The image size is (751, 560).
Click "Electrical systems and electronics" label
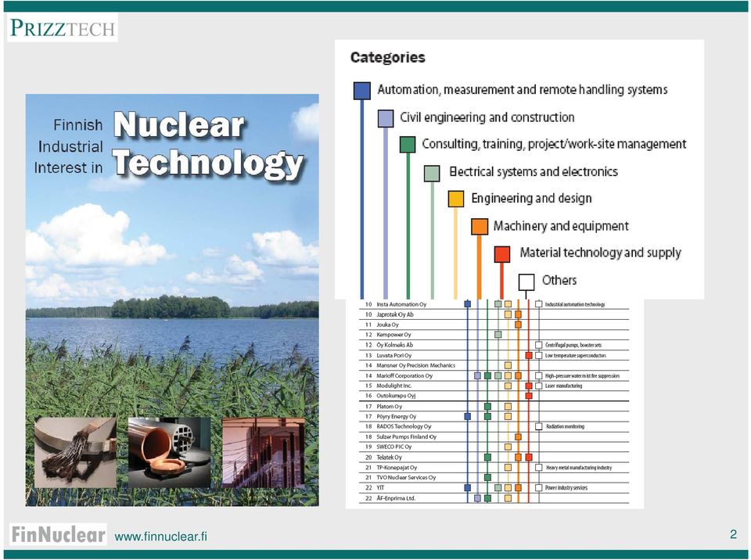point(534,171)
